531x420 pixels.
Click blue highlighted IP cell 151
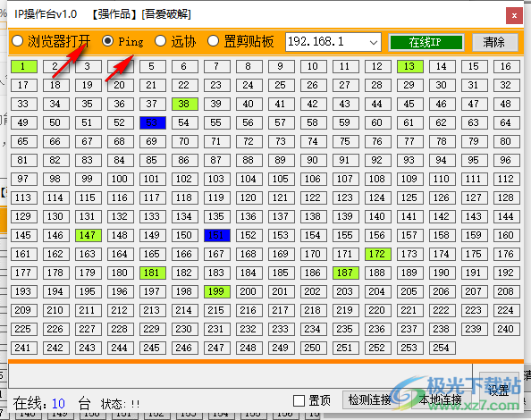[x=217, y=235]
